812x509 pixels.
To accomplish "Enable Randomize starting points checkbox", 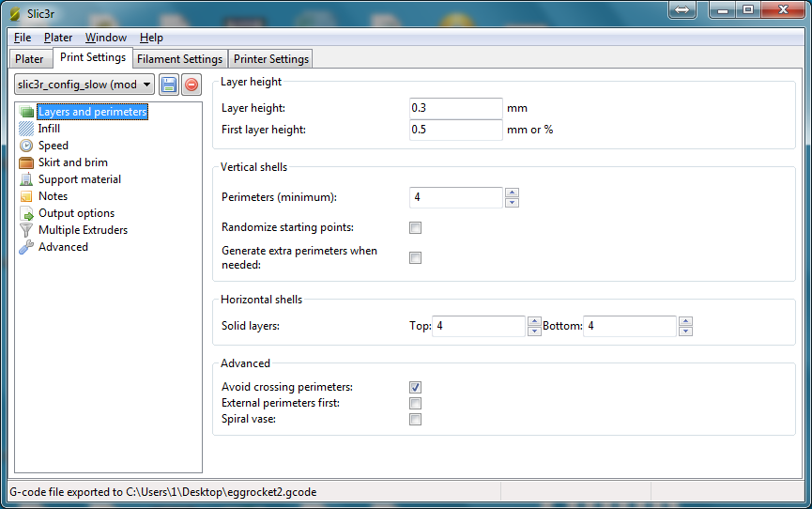I will [415, 227].
